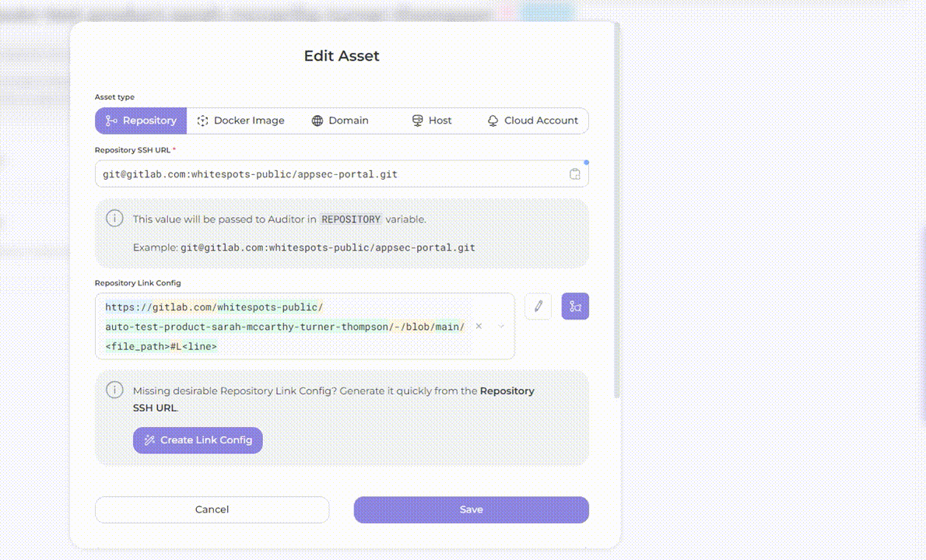Switch to the Docker Image asset type
Image resolution: width=926 pixels, height=560 pixels.
pos(240,121)
